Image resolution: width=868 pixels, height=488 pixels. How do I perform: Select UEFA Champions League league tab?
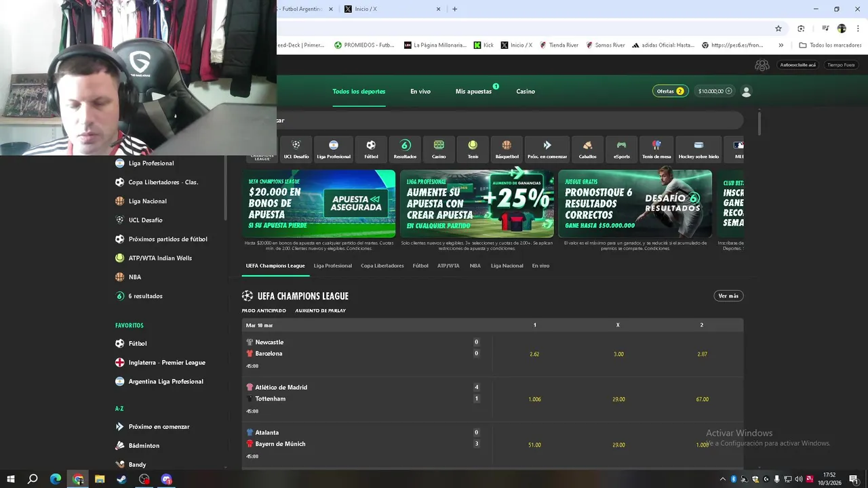pyautogui.click(x=275, y=266)
